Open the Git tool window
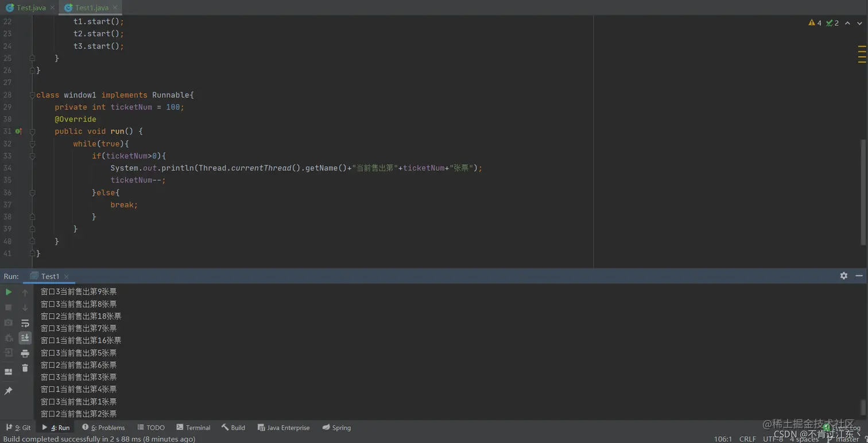Viewport: 868px width, 443px height. pos(18,427)
